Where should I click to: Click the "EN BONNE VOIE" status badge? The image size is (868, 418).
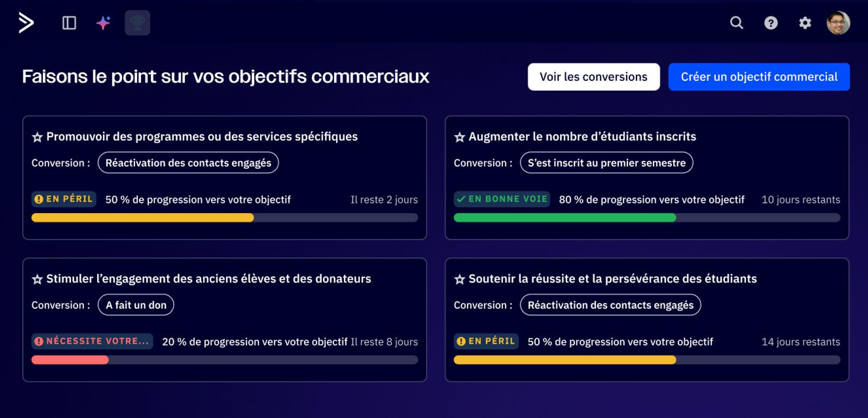coord(502,199)
